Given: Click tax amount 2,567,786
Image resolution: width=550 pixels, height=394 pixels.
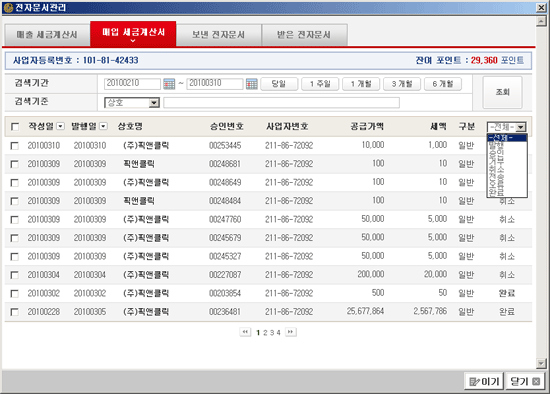Looking at the screenshot, I should point(430,311).
